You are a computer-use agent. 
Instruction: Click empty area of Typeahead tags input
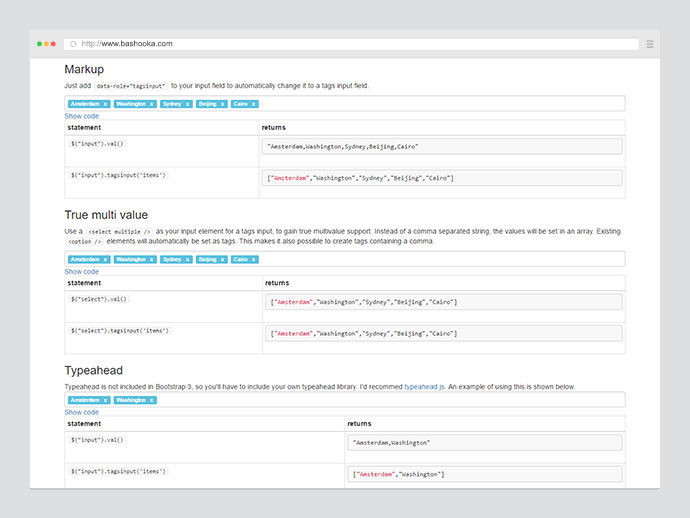pos(389,400)
